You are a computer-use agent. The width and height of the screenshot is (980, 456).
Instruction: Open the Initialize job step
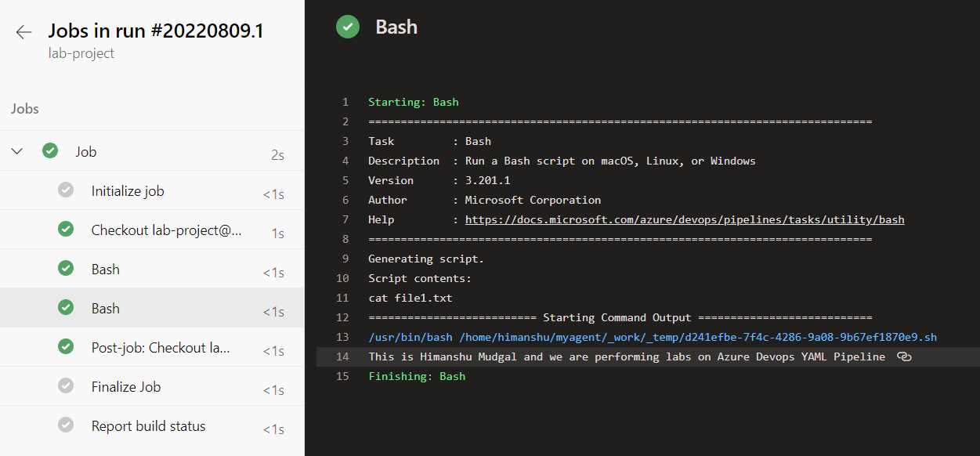[x=152, y=190]
